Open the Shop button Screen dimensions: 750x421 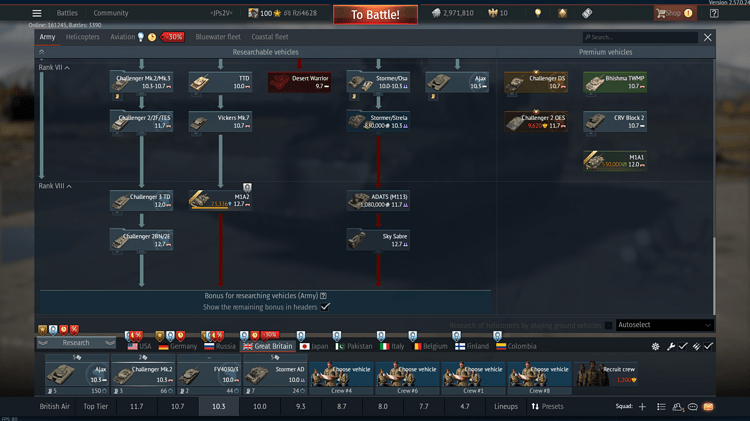(x=674, y=13)
